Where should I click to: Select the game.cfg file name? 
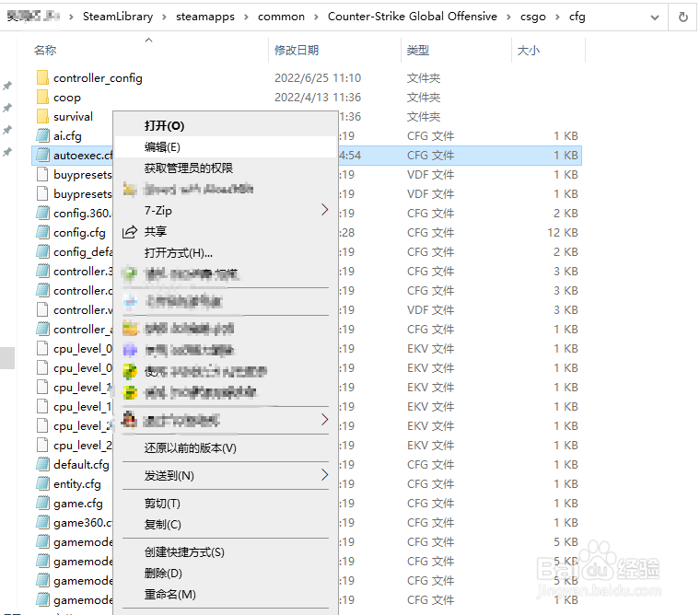pos(78,504)
